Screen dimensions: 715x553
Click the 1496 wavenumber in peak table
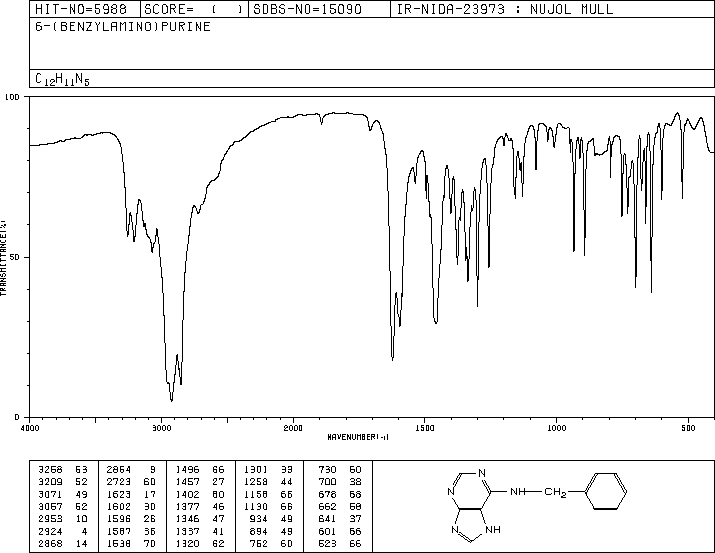point(187,470)
